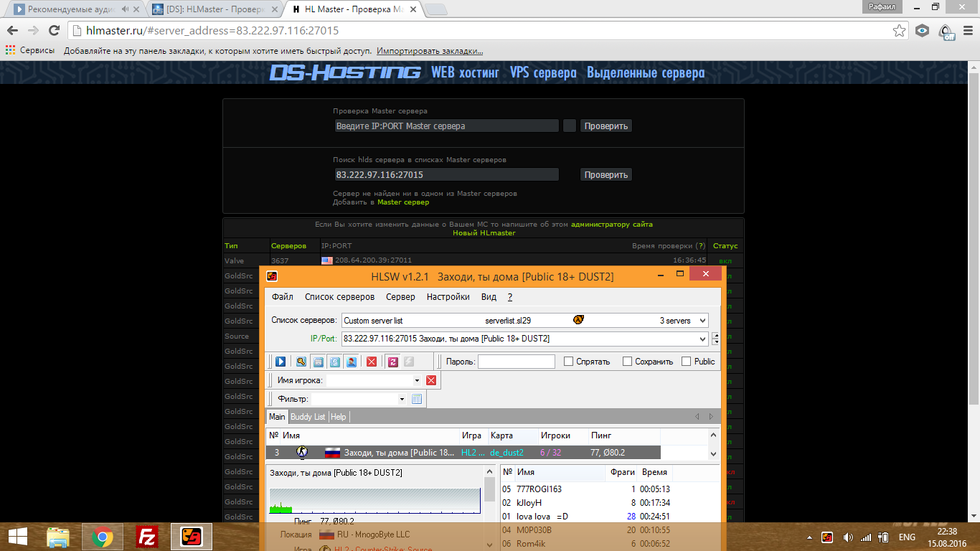Open the Настройки menu

448,297
